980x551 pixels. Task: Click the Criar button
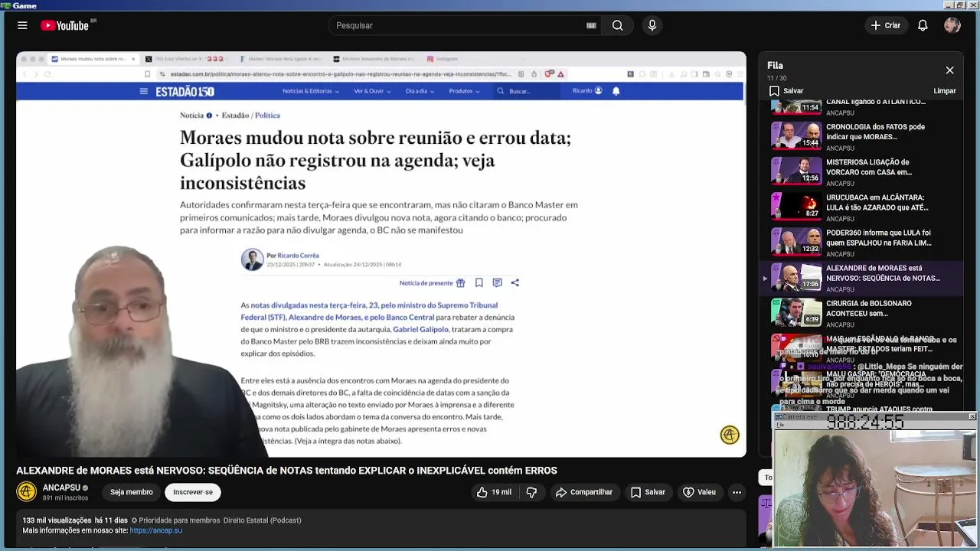click(886, 25)
